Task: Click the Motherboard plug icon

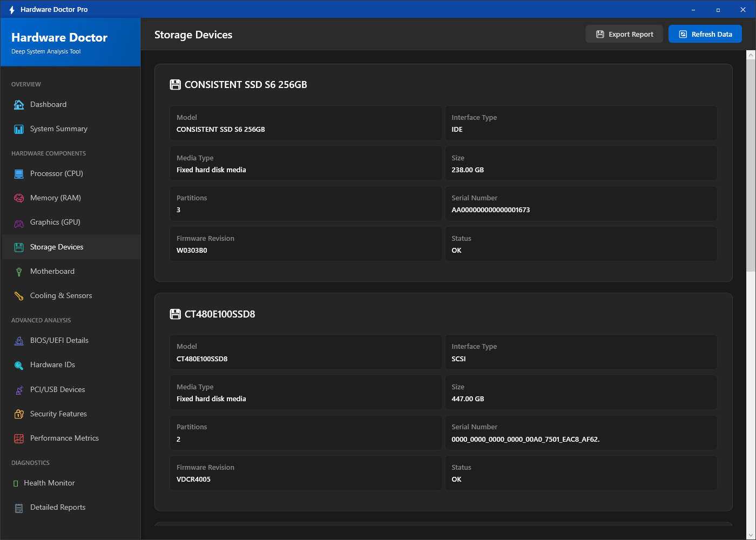Action: [19, 272]
